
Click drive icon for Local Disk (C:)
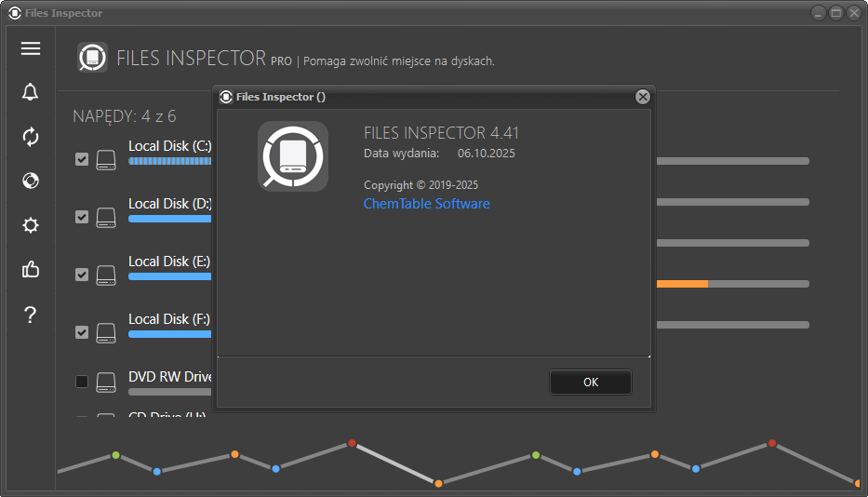(x=106, y=159)
